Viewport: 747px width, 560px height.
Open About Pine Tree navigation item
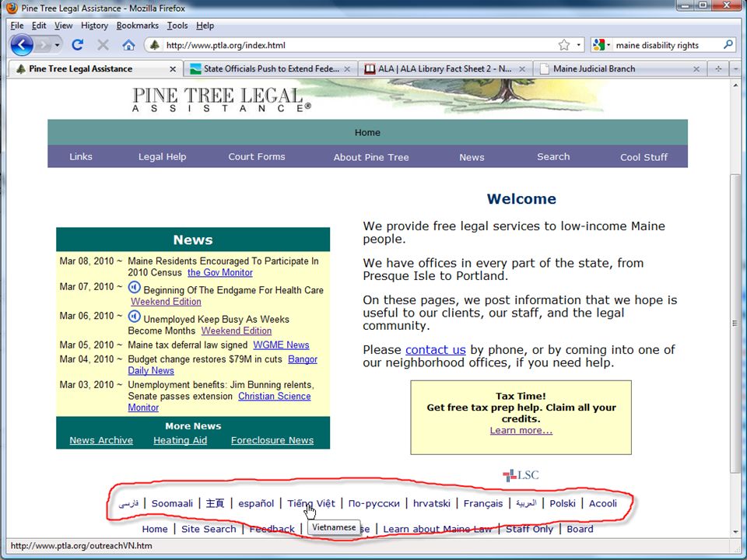tap(371, 157)
